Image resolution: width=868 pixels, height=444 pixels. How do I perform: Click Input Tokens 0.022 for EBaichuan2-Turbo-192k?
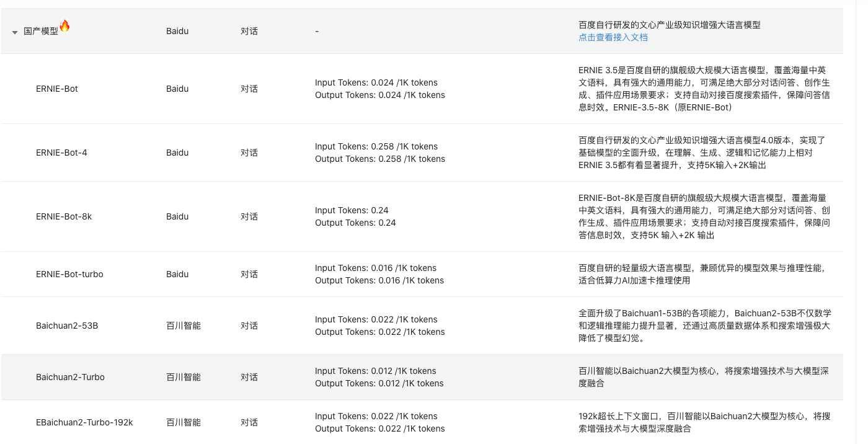[x=376, y=416]
